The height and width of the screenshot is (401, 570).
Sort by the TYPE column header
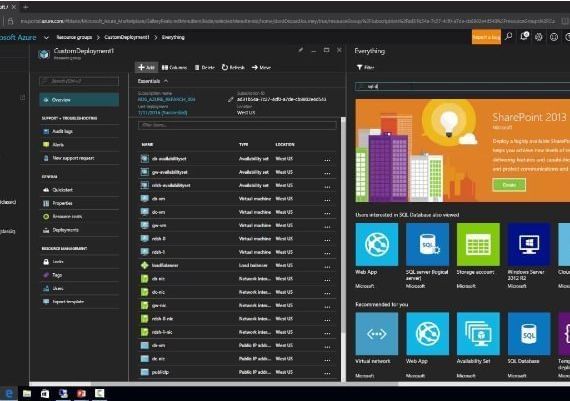pos(244,144)
